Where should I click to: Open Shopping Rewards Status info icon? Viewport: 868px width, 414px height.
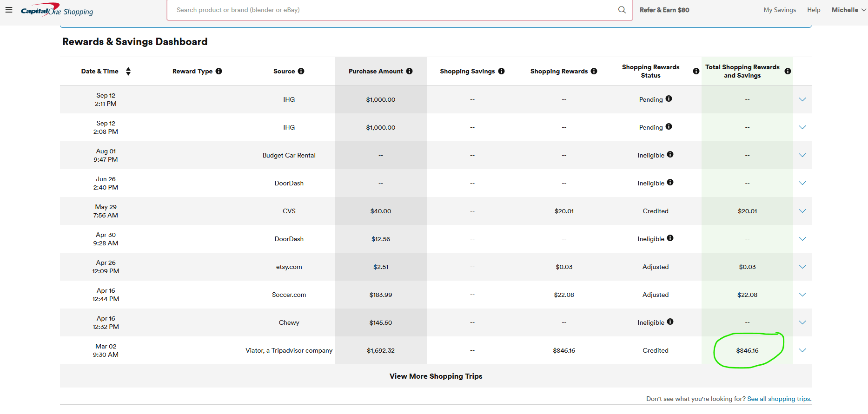click(x=696, y=71)
